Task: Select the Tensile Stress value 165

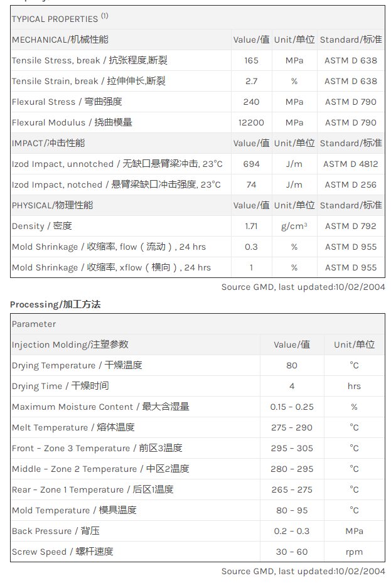Action: (x=251, y=61)
